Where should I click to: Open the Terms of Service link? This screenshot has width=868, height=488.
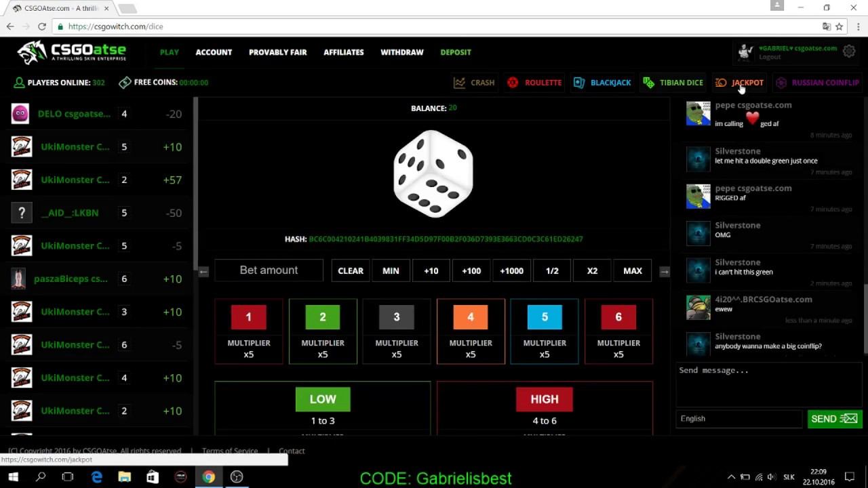pos(230,451)
